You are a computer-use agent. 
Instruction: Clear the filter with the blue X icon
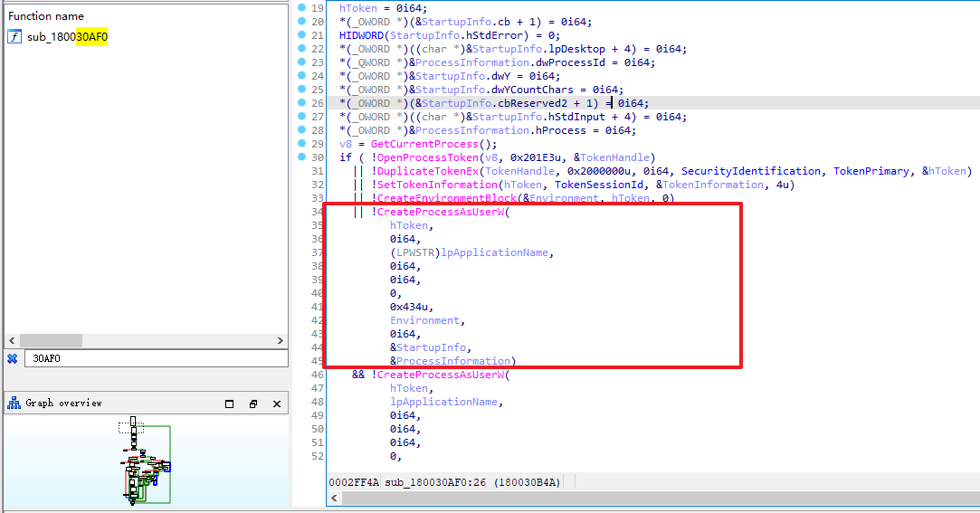12,358
